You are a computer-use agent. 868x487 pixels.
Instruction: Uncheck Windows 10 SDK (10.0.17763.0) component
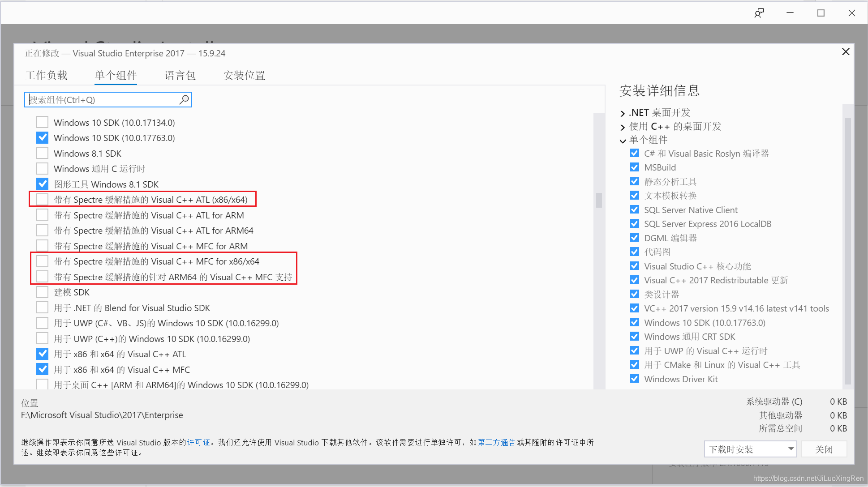[43, 137]
